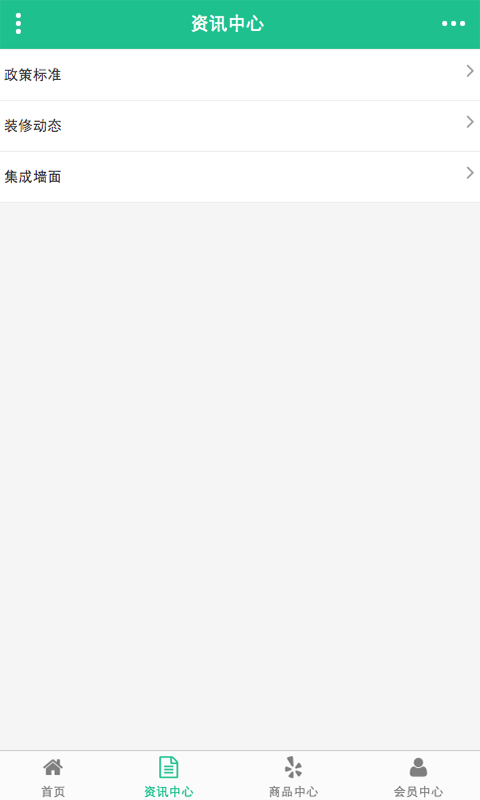The height and width of the screenshot is (800, 480).
Task: Open the horizontal three-dot more options
Action: click(x=453, y=23)
